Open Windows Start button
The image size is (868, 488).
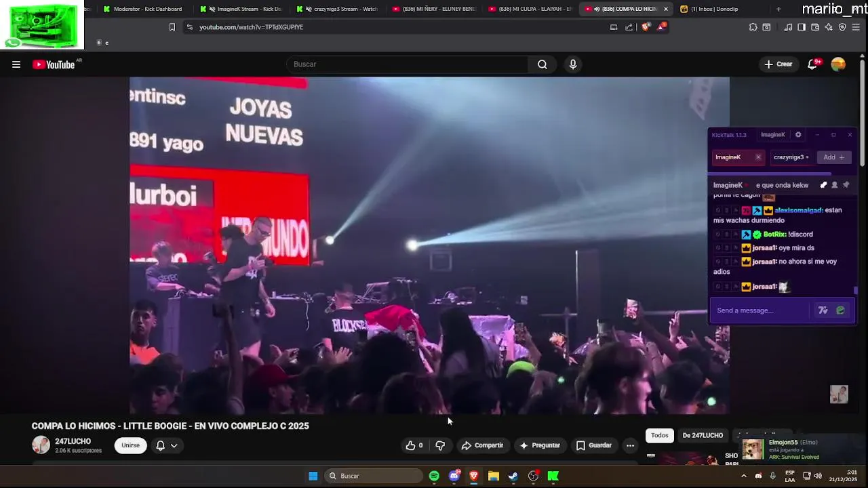coord(313,476)
